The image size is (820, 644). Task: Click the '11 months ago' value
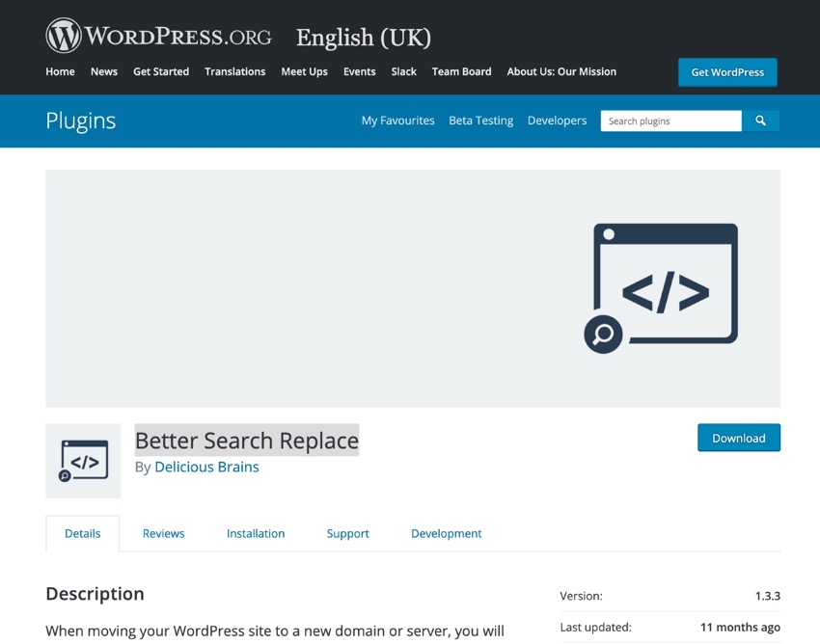[x=740, y=628]
